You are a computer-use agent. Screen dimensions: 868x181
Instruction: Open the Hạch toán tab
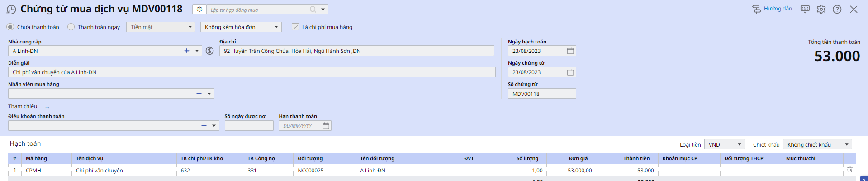coord(25,143)
